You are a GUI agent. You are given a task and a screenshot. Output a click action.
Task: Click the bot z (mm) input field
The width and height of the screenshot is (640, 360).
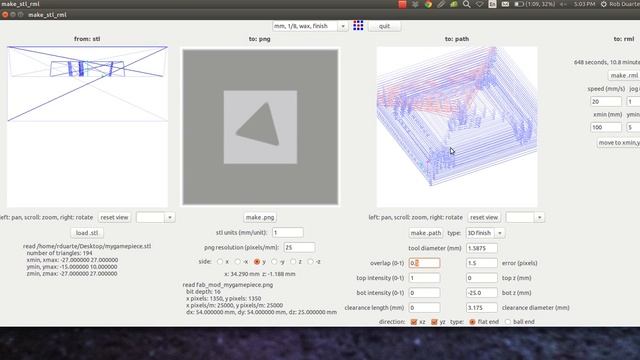482,293
